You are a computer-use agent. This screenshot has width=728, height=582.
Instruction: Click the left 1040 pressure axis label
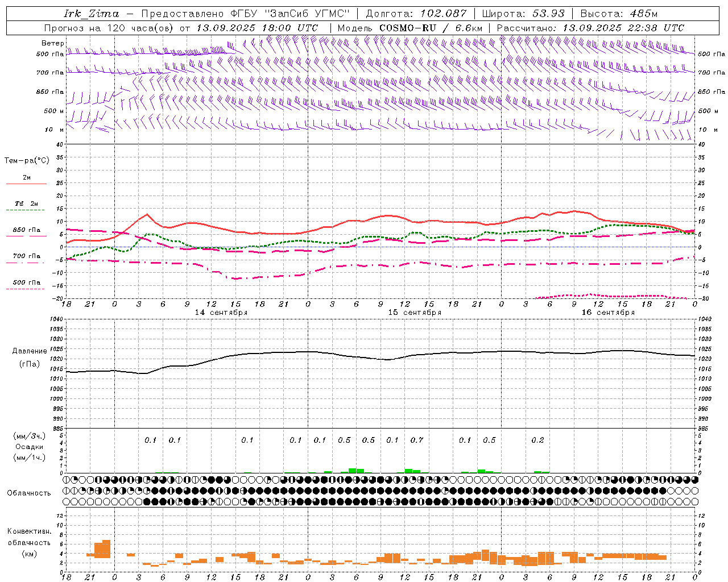click(57, 319)
